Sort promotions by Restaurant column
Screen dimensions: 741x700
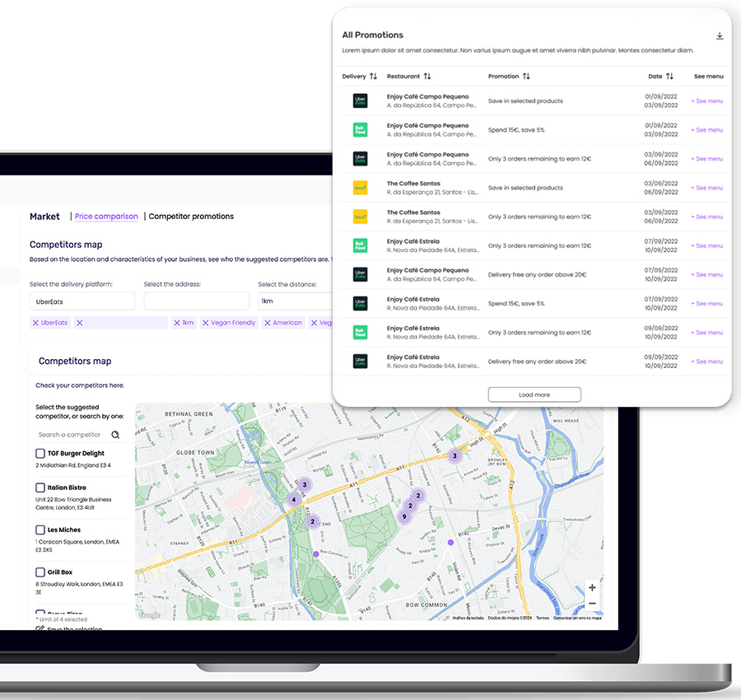[x=427, y=76]
